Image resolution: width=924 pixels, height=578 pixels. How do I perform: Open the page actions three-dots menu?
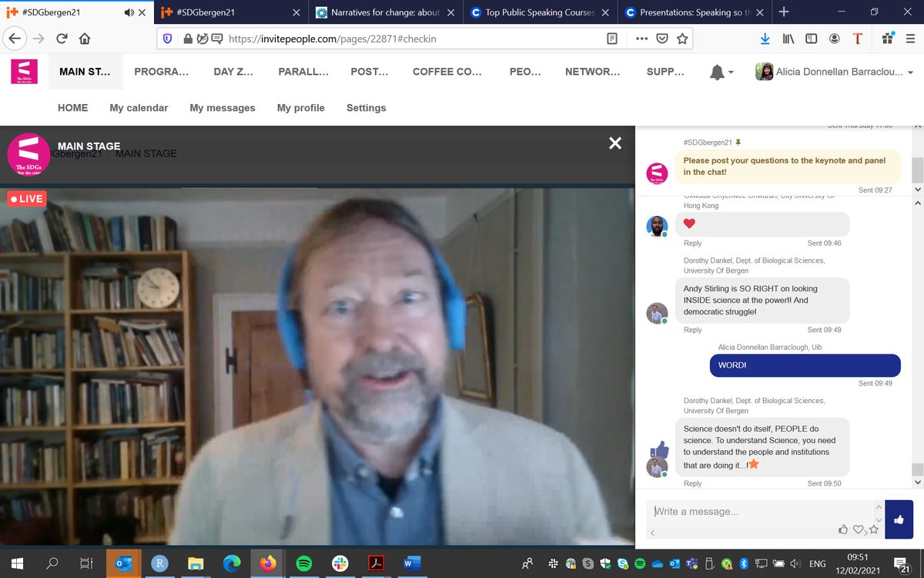(642, 38)
